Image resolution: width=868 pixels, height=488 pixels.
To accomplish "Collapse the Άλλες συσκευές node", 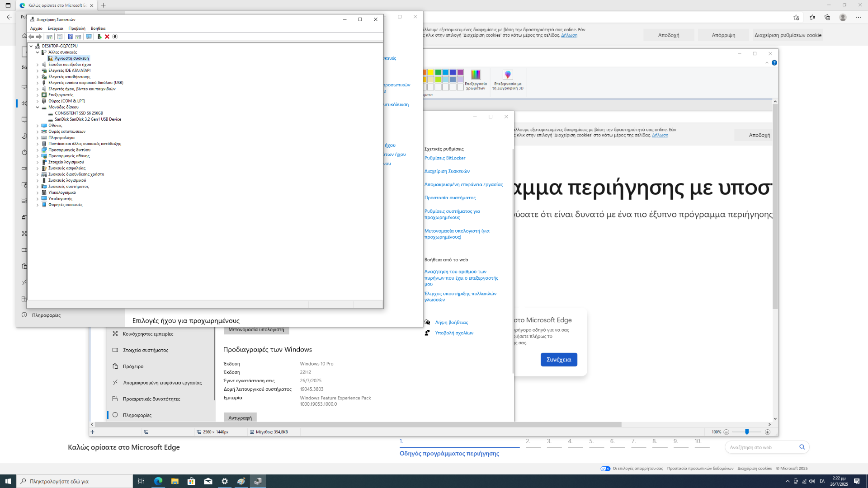I will click(x=38, y=52).
